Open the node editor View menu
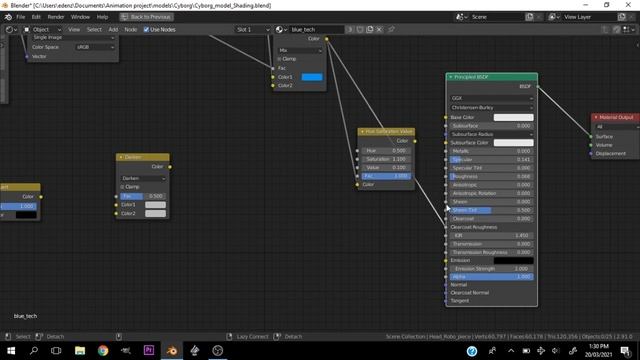The image size is (640, 360). (x=74, y=29)
